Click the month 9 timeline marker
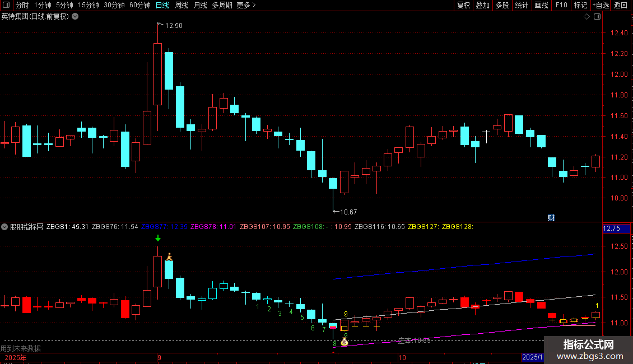This screenshot has height=364, width=633. point(160,357)
